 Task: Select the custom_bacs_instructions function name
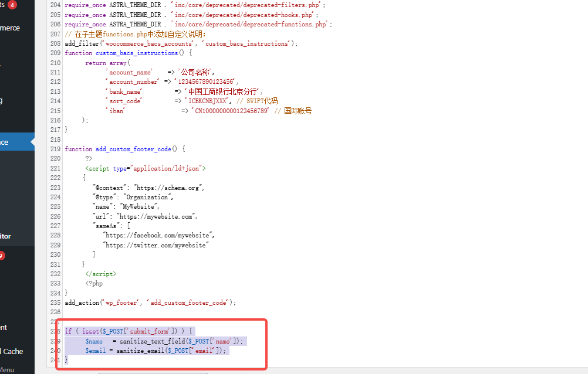(x=136, y=53)
